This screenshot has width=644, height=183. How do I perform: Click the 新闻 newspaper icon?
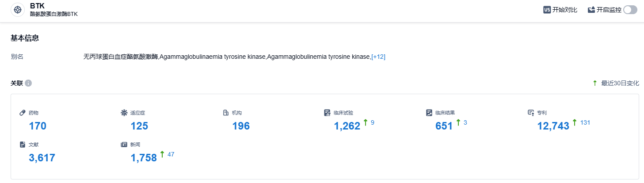coord(124,145)
